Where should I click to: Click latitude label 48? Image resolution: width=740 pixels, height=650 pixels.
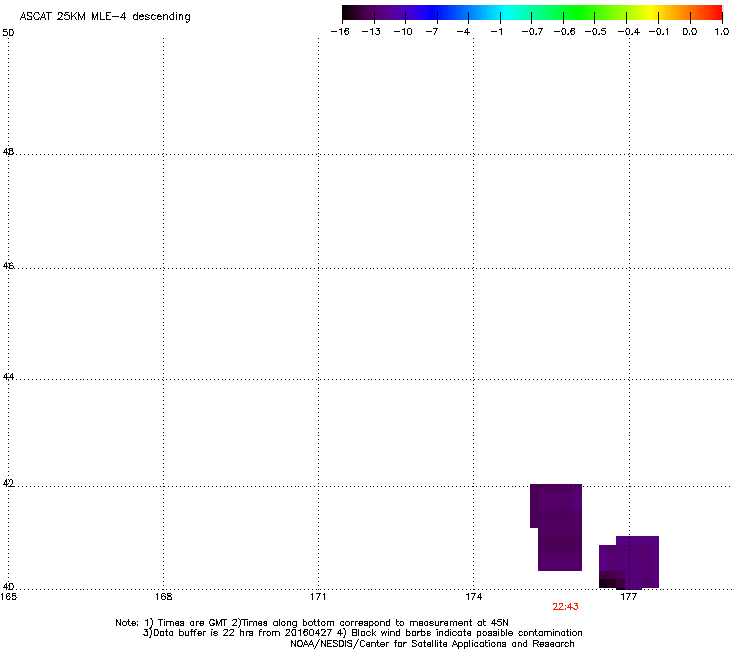[8, 152]
